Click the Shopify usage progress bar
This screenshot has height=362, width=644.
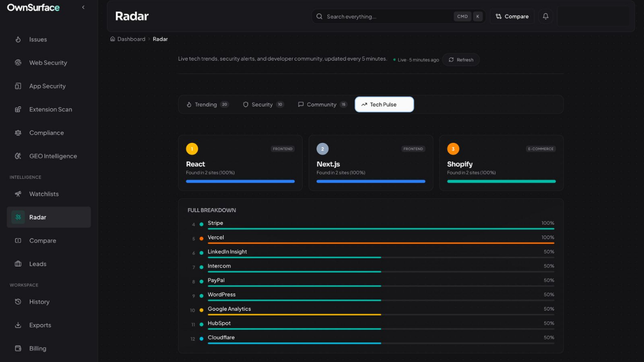point(502,181)
